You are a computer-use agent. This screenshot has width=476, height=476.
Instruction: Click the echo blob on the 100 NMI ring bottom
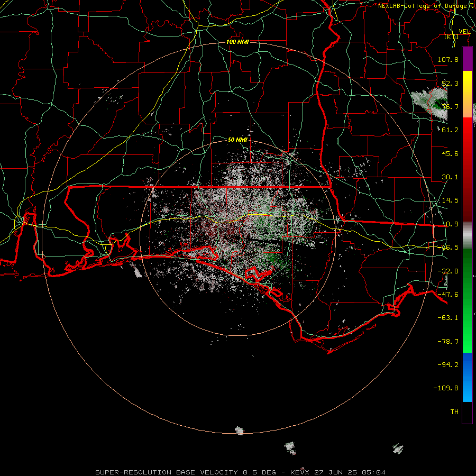point(239,431)
